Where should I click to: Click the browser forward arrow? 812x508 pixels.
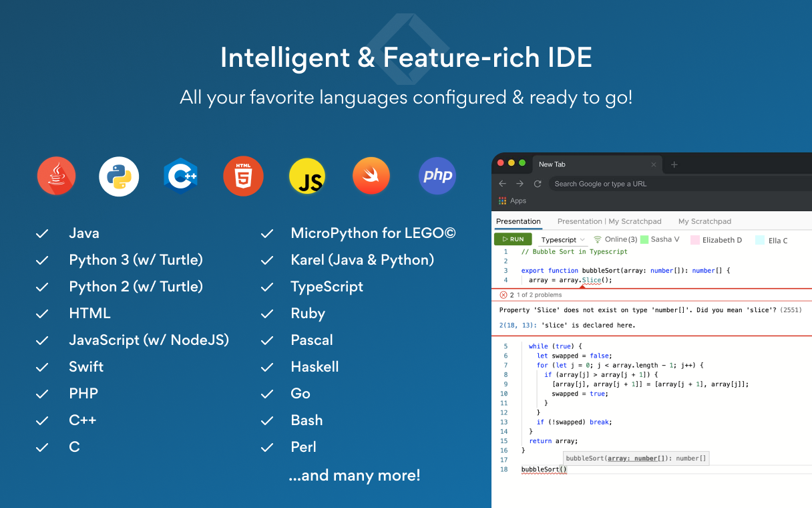click(520, 184)
